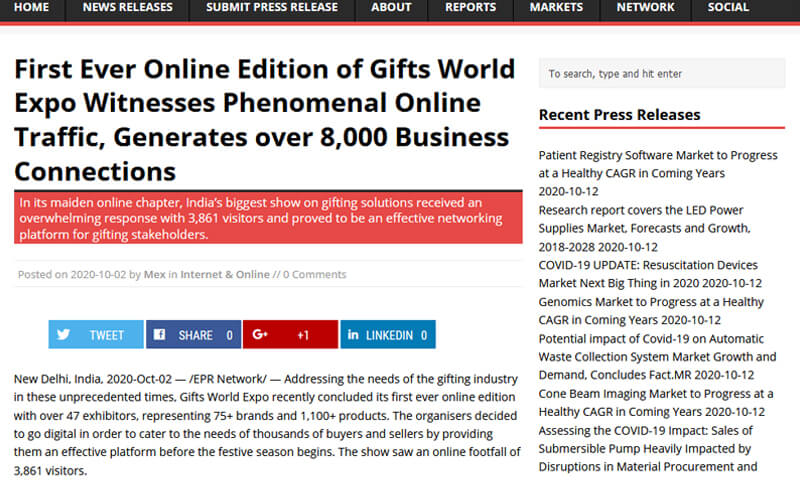800x480 pixels.
Task: Open the MARKETS menu item
Action: pyautogui.click(x=556, y=8)
